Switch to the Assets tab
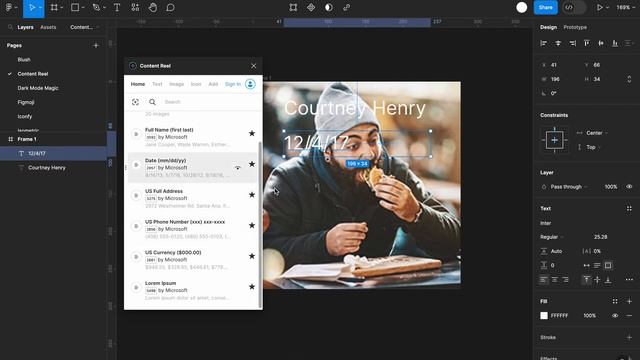640x360 pixels. coord(48,27)
